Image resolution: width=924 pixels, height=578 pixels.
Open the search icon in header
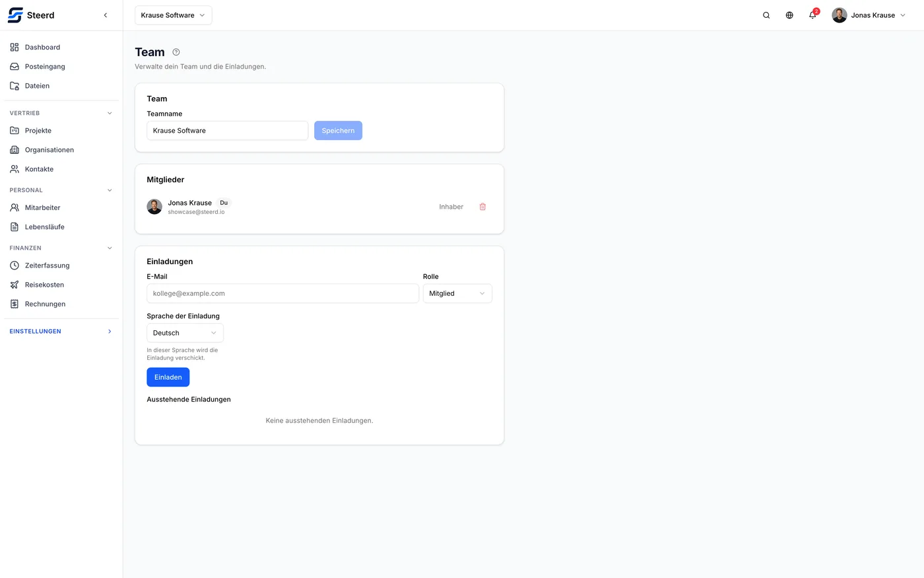tap(766, 15)
